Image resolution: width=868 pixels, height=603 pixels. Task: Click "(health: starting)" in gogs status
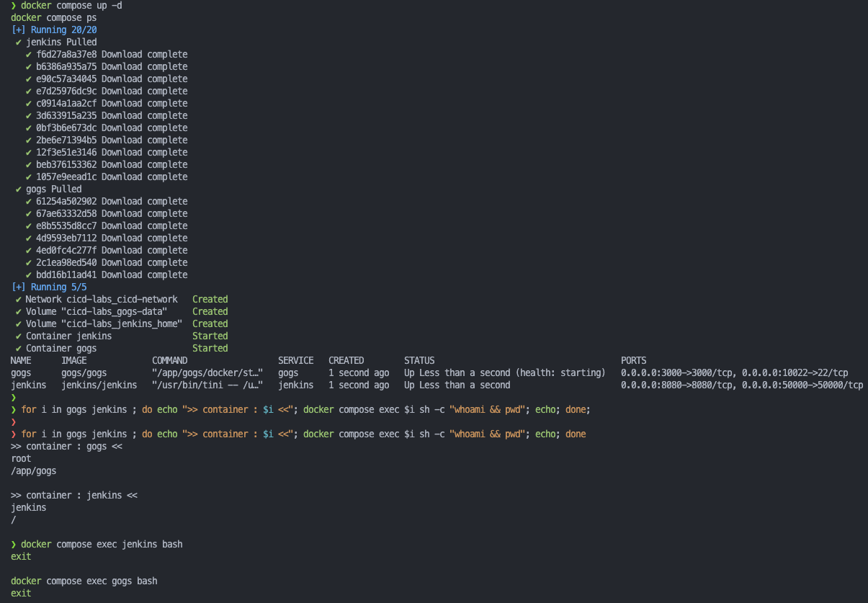click(x=561, y=372)
